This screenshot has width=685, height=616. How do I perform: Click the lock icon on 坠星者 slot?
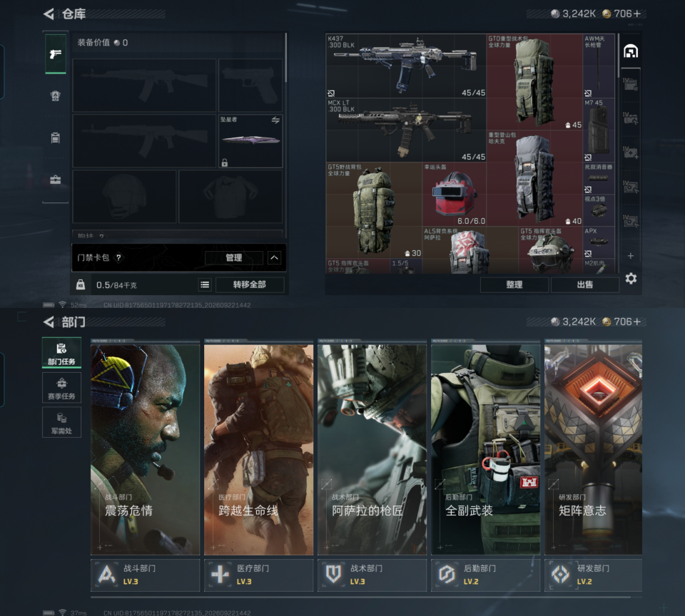tap(225, 163)
